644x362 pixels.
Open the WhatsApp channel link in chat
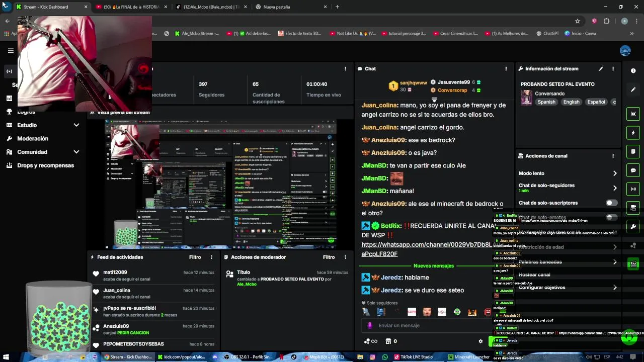point(427,249)
